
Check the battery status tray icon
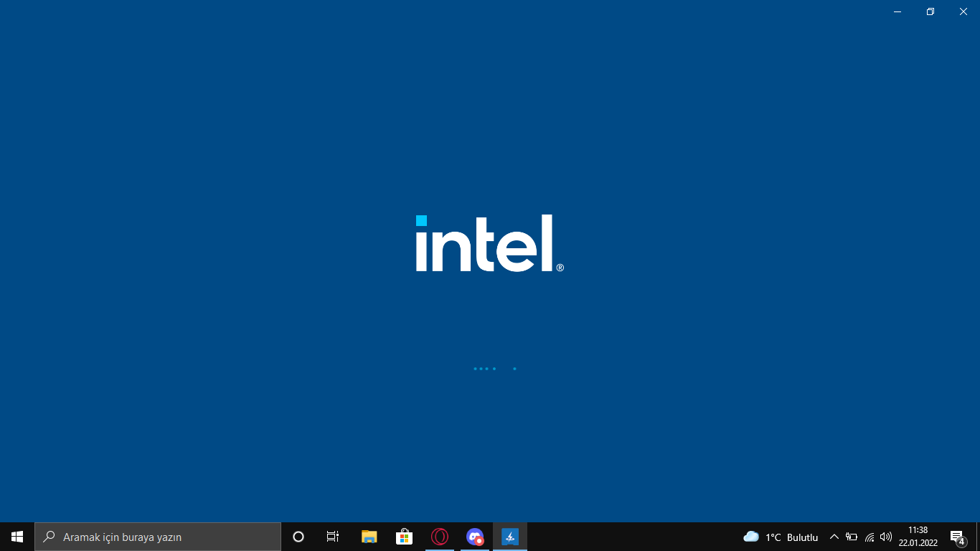pyautogui.click(x=852, y=537)
